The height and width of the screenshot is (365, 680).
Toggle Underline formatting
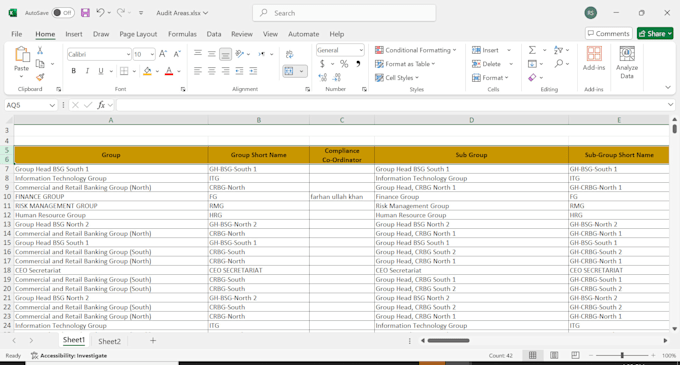coord(101,71)
